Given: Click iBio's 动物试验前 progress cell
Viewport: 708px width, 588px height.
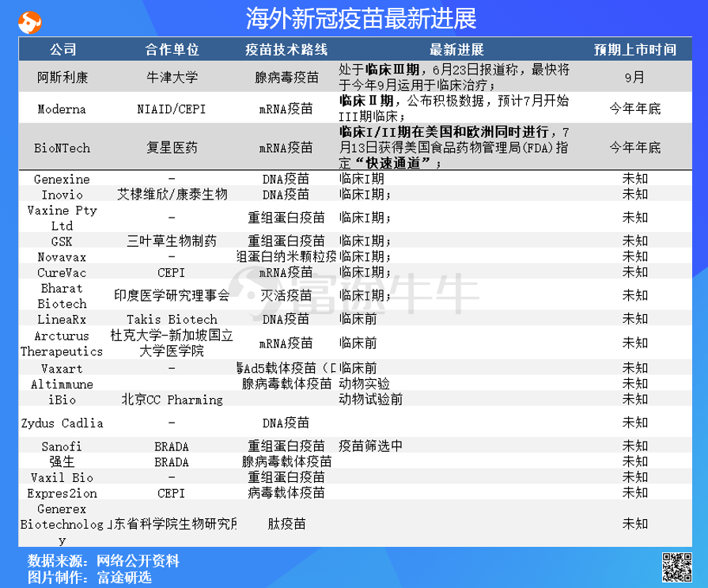Looking at the screenshot, I should (x=370, y=400).
